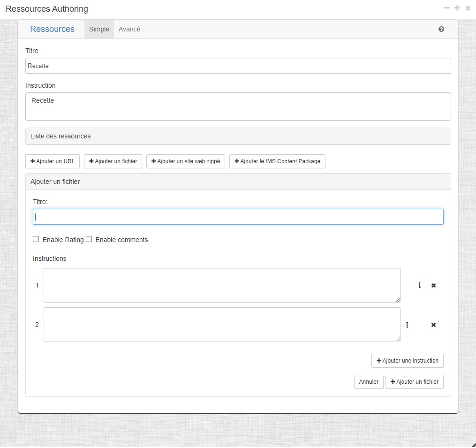The image size is (476, 448).
Task: Confirm with bottom Ajouter un fichier button
Action: pos(415,382)
